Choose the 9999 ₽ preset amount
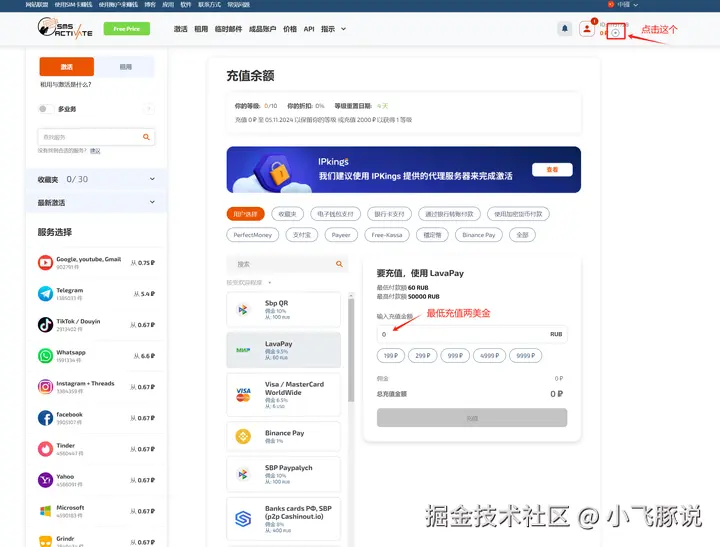The height and width of the screenshot is (547, 720). 525,355
